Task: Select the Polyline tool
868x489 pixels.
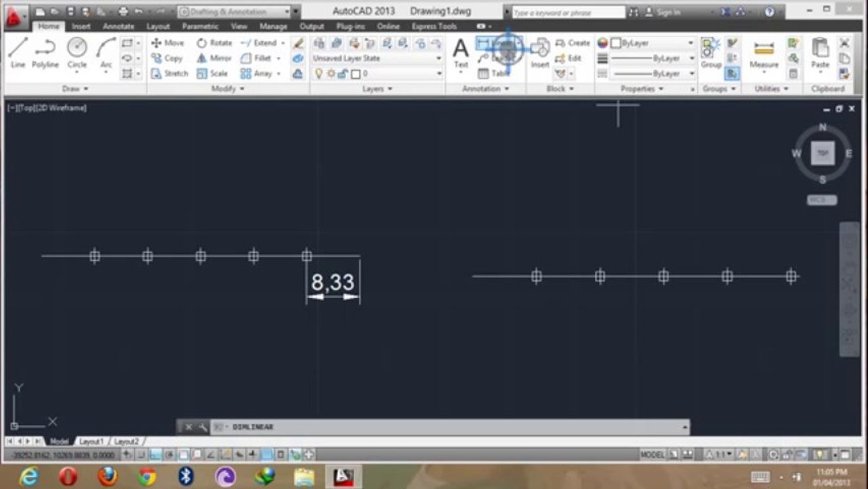Action: [x=45, y=52]
